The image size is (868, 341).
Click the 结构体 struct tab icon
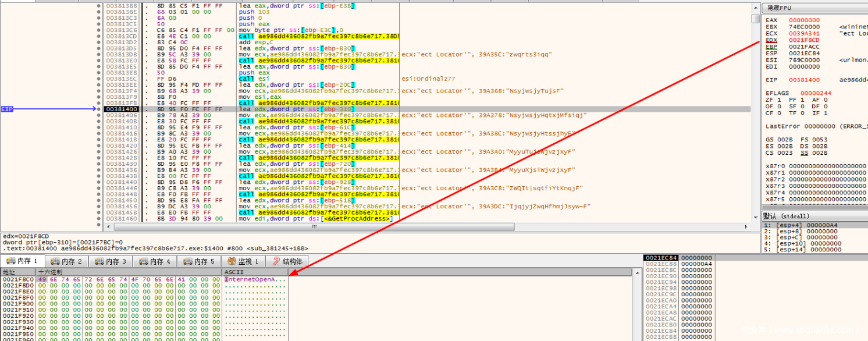pyautogui.click(x=276, y=262)
